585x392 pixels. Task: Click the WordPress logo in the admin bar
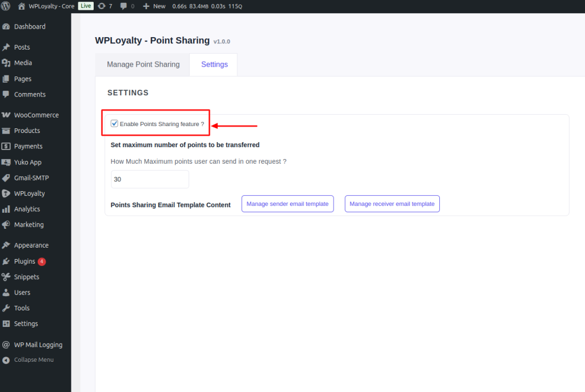(x=7, y=6)
